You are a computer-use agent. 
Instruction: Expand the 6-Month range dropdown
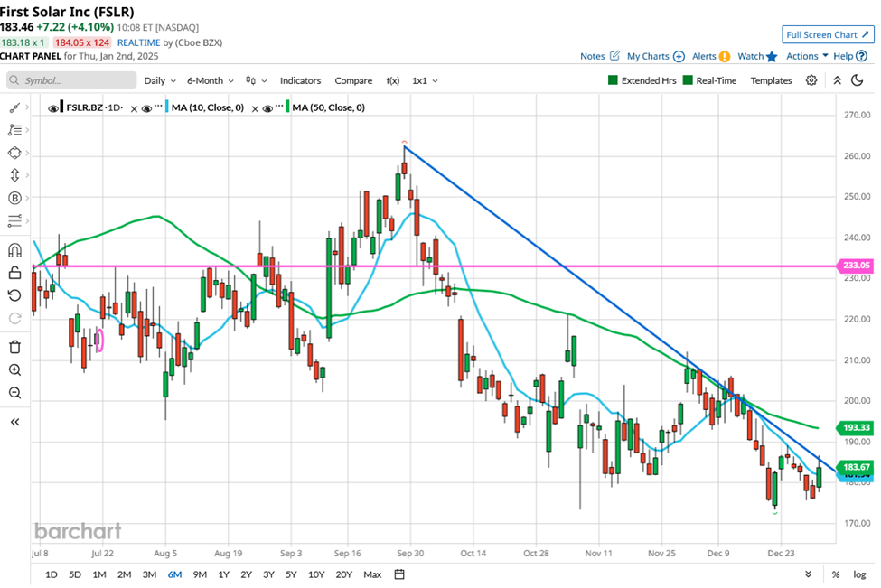point(208,80)
